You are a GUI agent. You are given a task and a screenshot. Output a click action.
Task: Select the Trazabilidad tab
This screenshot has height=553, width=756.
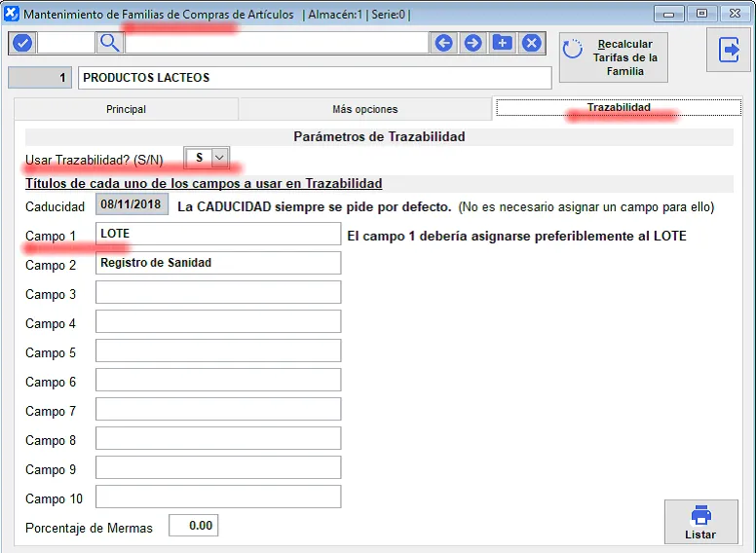pyautogui.click(x=619, y=108)
